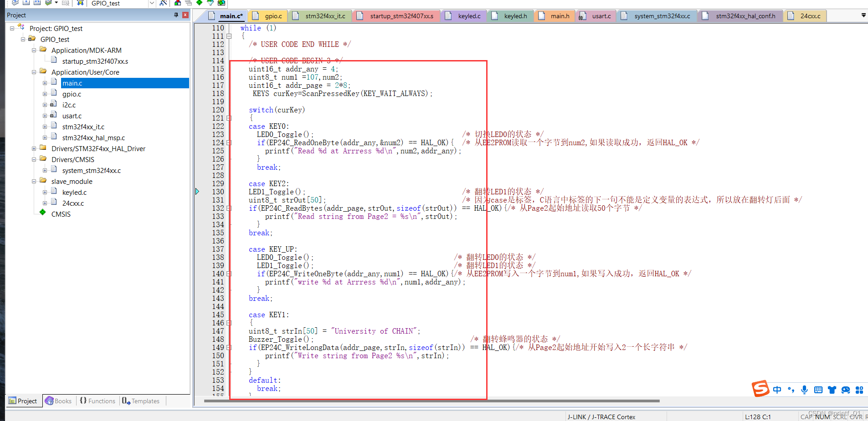Viewport: 868px width, 421px height.
Task: Collapse the slave_module group
Action: click(34, 181)
